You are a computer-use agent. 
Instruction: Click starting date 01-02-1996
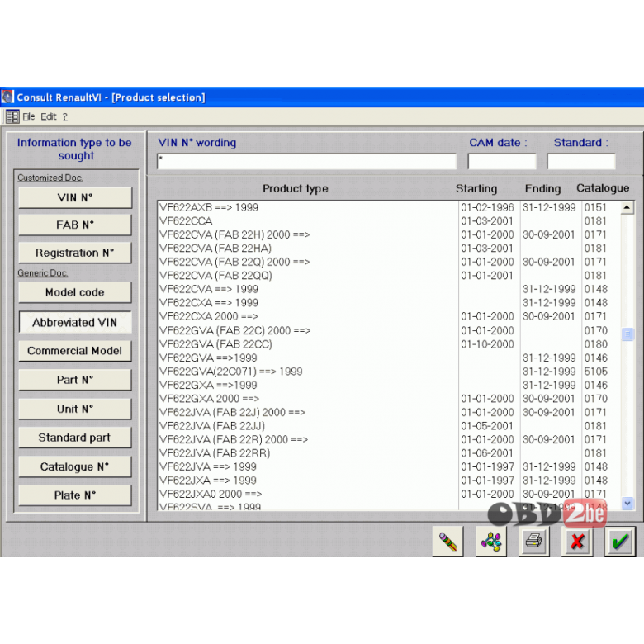pos(487,207)
